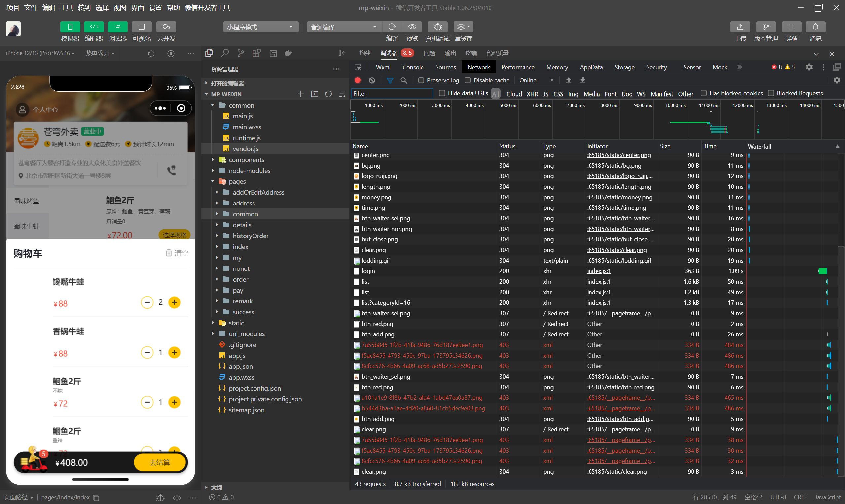Click the 去结算 checkout button

click(x=160, y=462)
